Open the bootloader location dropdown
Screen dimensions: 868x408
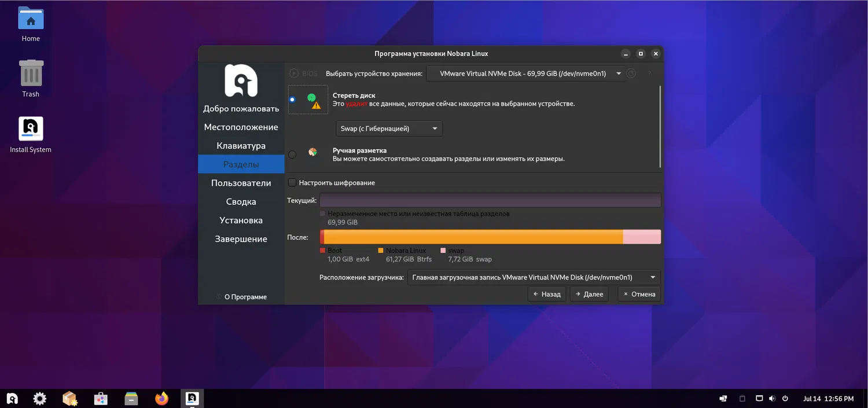pyautogui.click(x=534, y=277)
